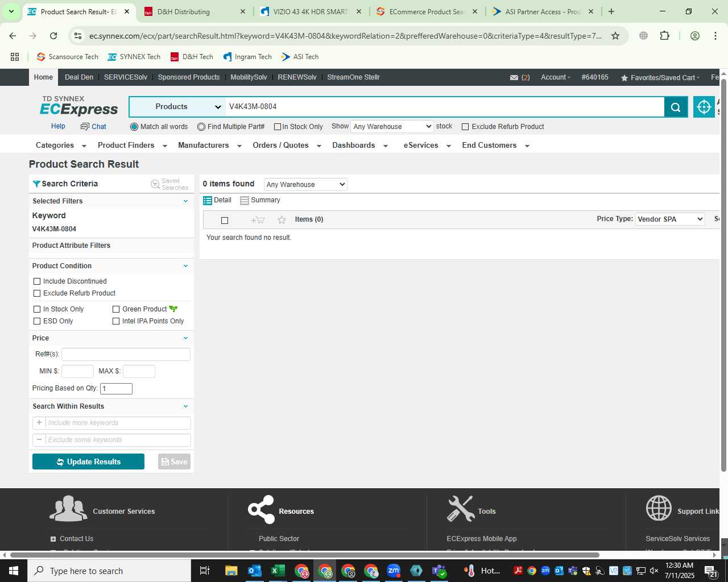Go back with the browser back arrow
This screenshot has height=582, width=728.
(13, 36)
